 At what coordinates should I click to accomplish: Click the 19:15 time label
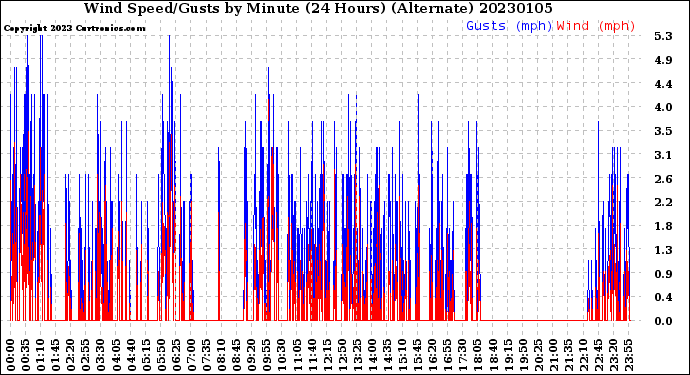point(507,355)
